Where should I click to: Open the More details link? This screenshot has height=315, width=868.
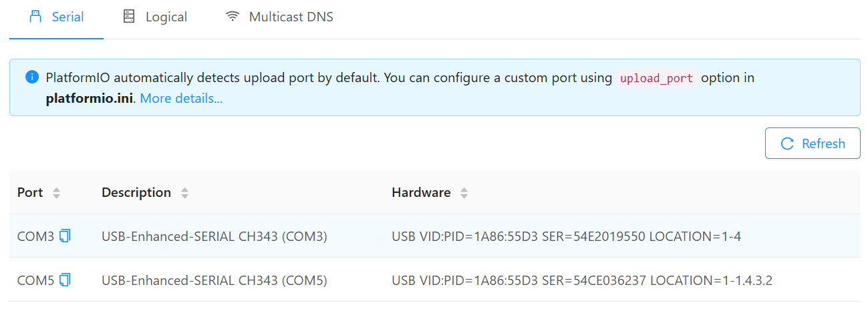point(181,99)
